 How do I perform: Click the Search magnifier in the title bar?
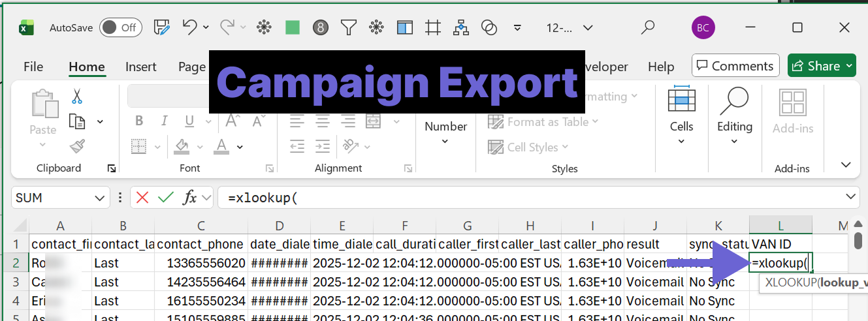point(647,27)
